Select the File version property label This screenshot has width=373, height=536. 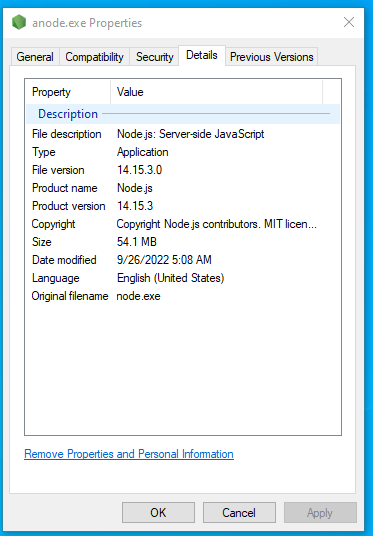point(58,170)
